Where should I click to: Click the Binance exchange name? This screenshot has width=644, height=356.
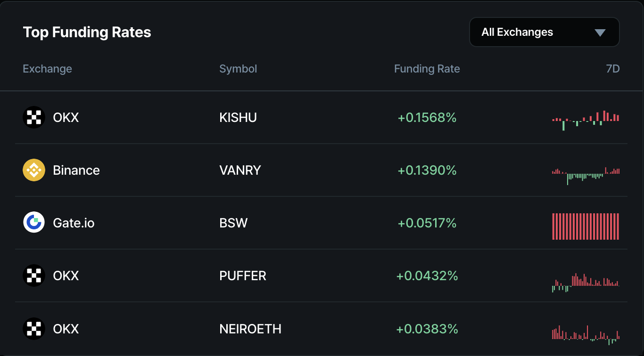tap(76, 170)
